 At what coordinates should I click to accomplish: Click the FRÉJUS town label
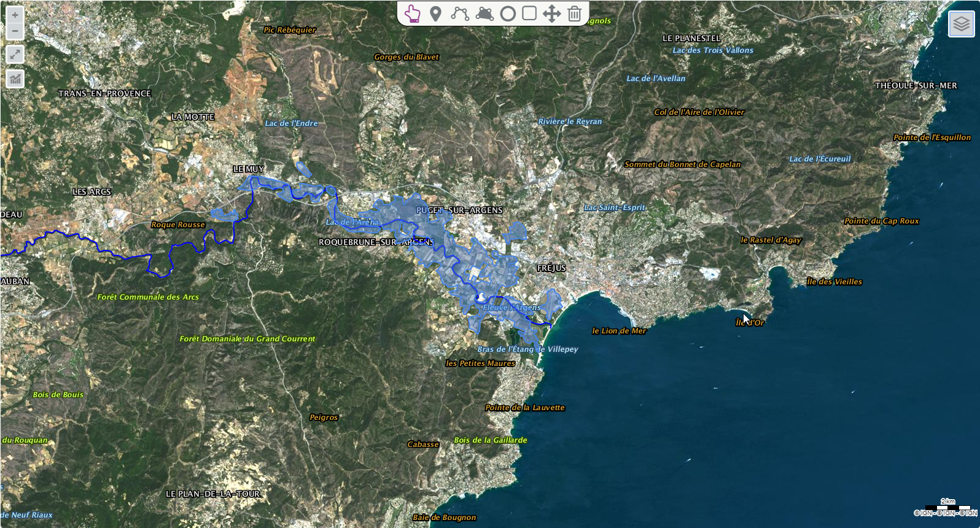pyautogui.click(x=551, y=268)
